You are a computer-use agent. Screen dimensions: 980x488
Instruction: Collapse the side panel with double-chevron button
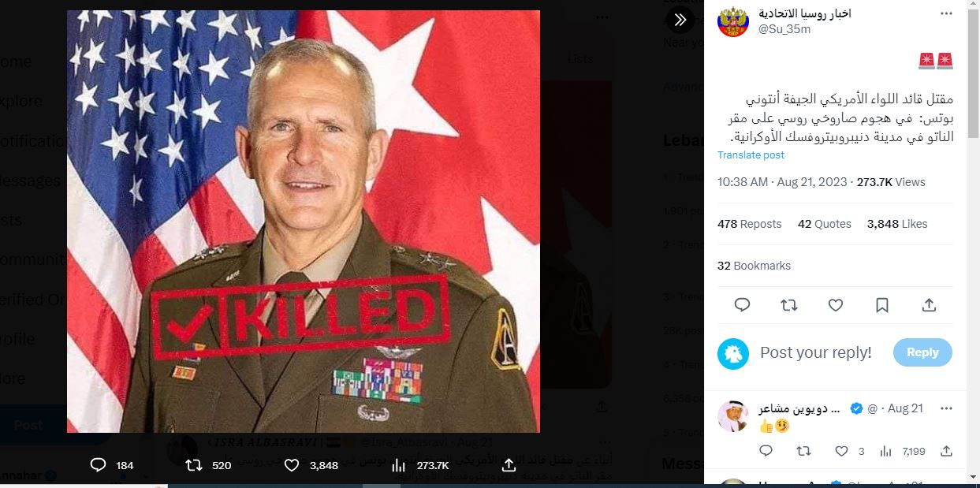point(680,20)
